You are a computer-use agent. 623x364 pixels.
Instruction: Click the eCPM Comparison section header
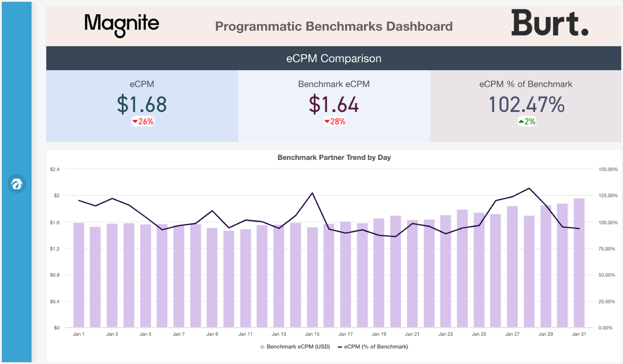(x=333, y=58)
